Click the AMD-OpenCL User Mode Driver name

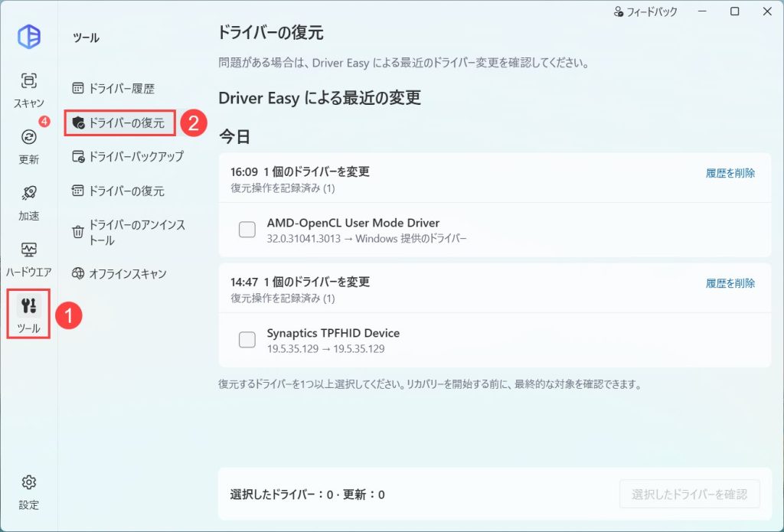[353, 223]
